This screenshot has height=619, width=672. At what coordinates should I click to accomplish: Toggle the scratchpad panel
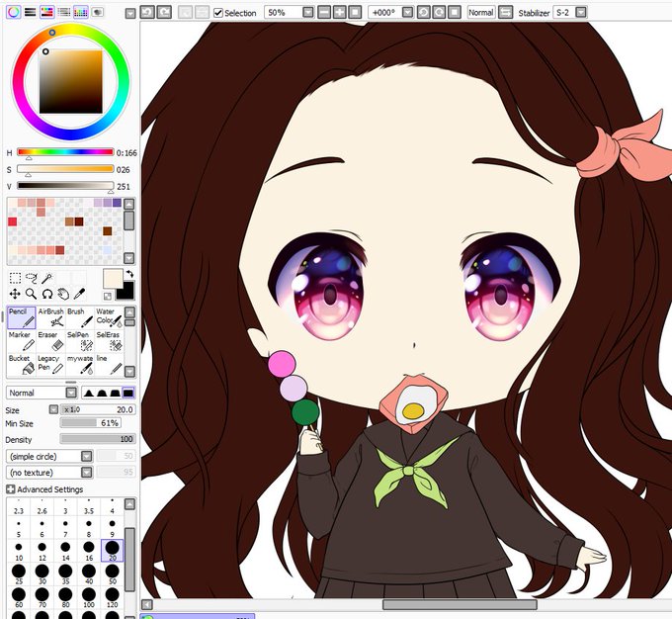(97, 12)
